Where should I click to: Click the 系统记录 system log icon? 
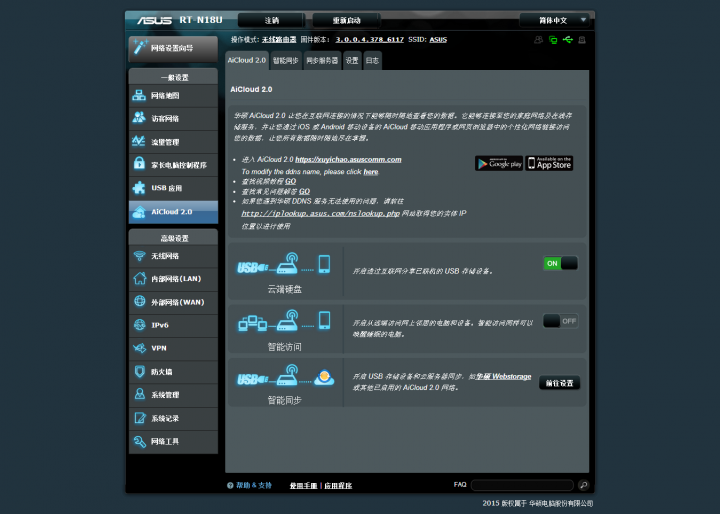140,418
